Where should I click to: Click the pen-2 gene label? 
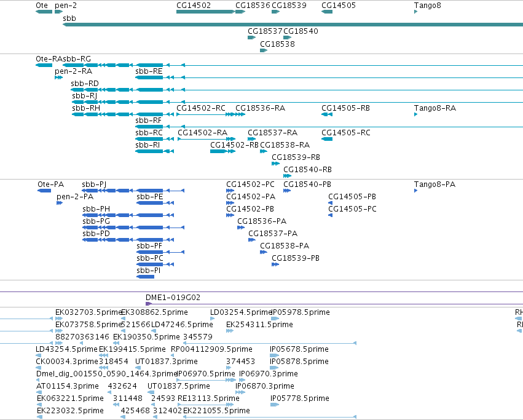65,6
